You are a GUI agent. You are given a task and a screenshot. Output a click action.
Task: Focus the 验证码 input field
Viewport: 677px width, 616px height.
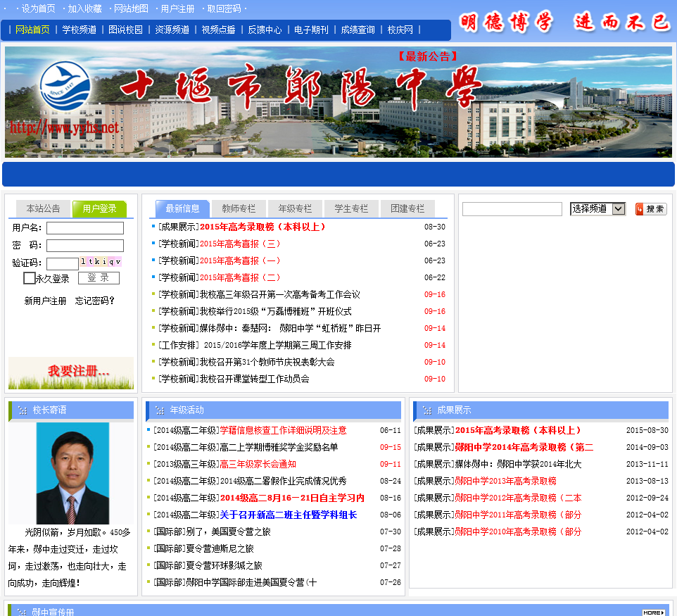click(63, 263)
